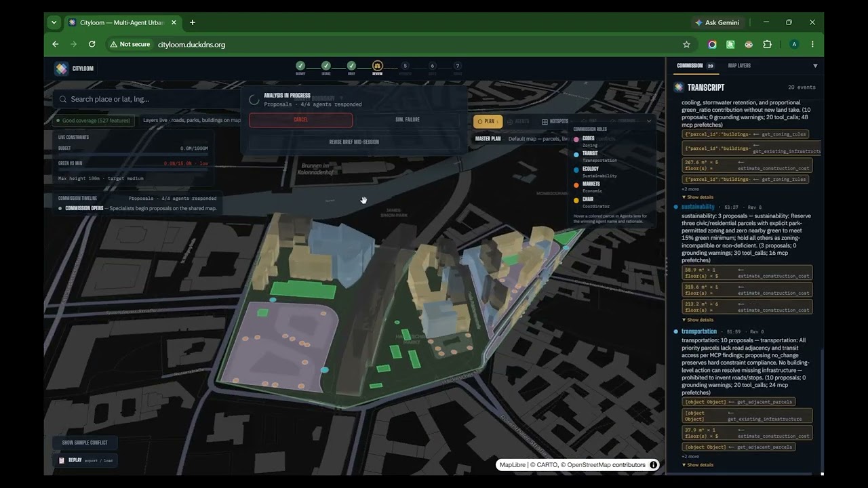The width and height of the screenshot is (868, 488).
Task: Go to the completed Survey step
Action: 300,66
